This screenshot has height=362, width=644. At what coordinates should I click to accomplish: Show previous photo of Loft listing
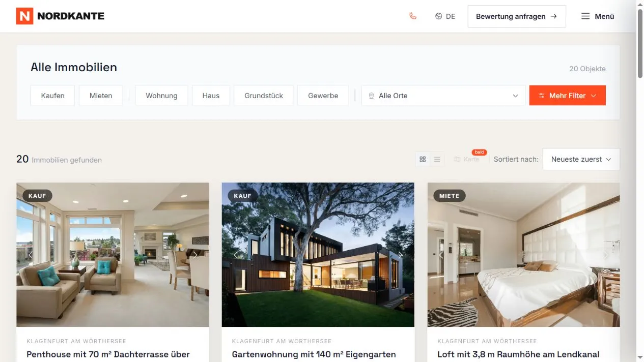(x=441, y=255)
